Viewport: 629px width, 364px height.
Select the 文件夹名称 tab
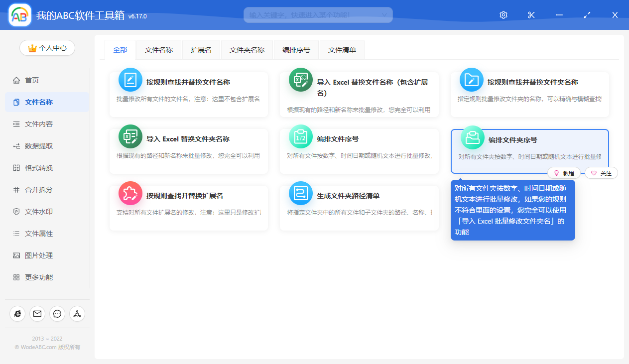[x=247, y=50]
